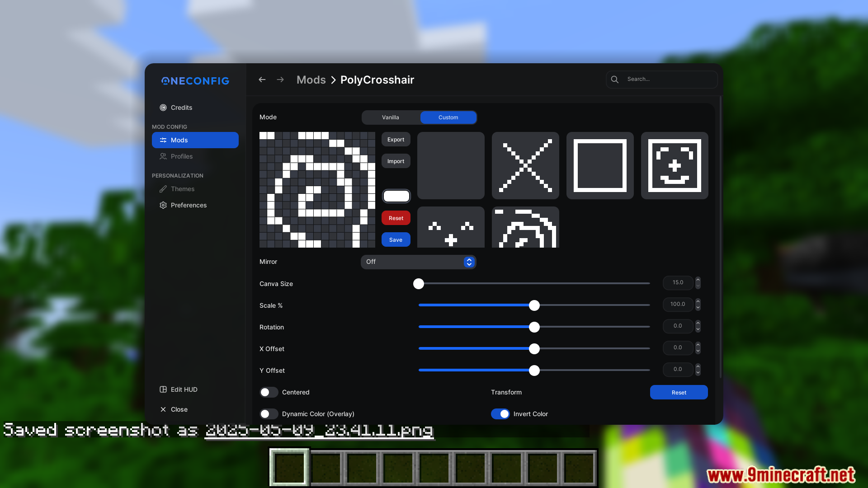This screenshot has height=488, width=868.
Task: Click the OneConfig logo
Action: pos(195,81)
